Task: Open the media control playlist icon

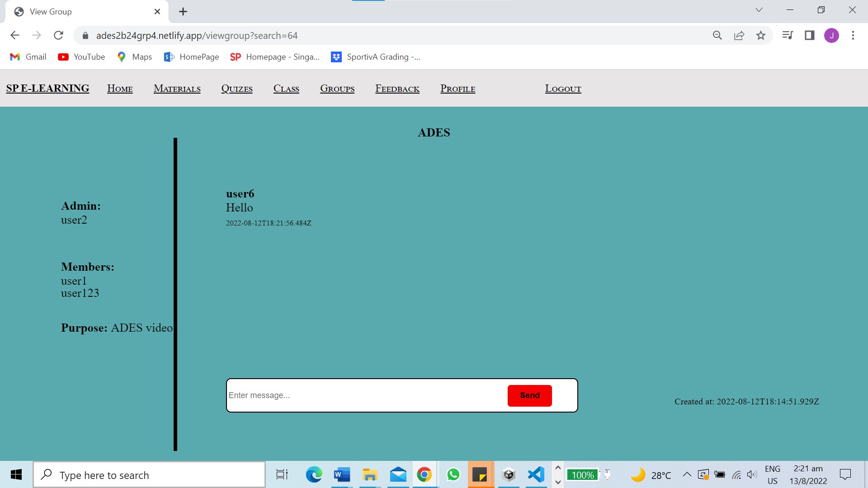Action: point(787,35)
